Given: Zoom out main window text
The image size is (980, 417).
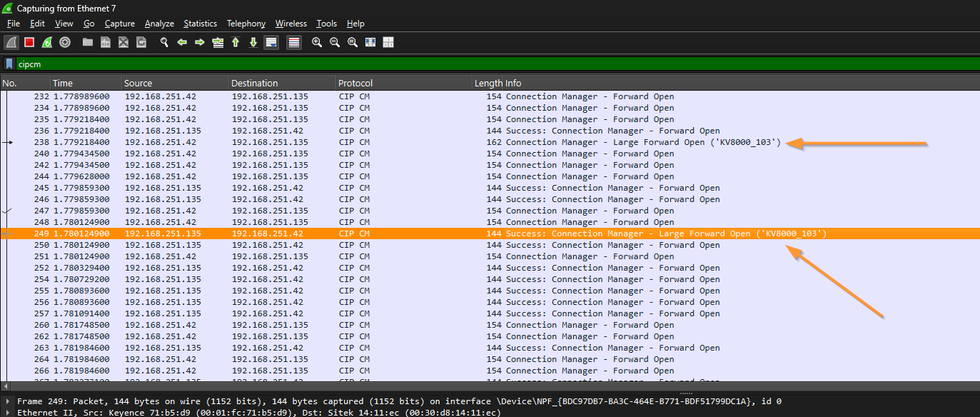Looking at the screenshot, I should 335,42.
